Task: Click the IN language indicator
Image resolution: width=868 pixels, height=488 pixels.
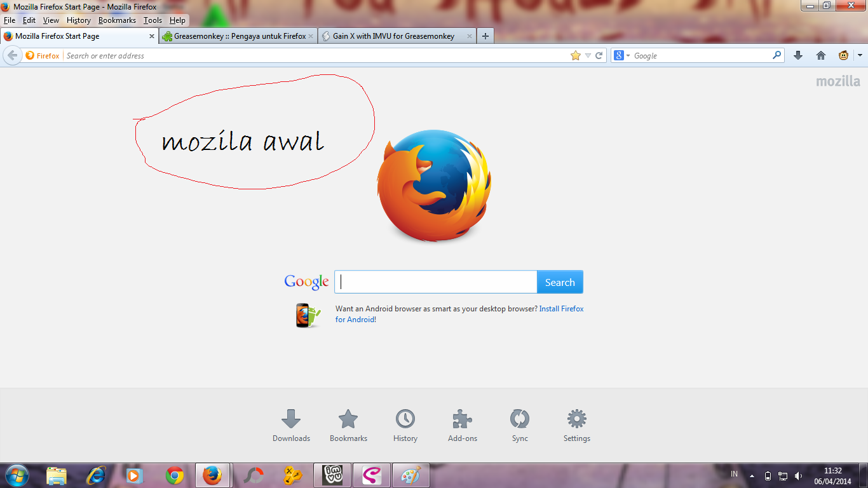Action: 735,474
